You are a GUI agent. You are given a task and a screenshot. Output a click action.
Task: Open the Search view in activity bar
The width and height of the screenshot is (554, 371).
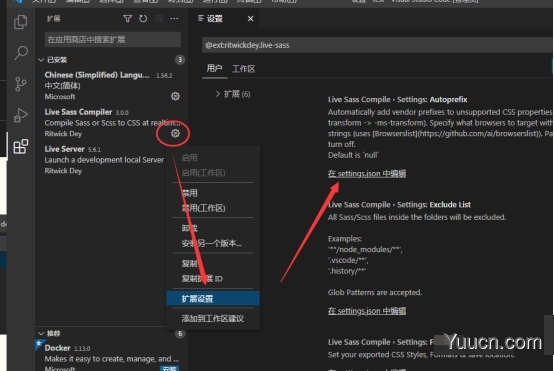(20, 53)
